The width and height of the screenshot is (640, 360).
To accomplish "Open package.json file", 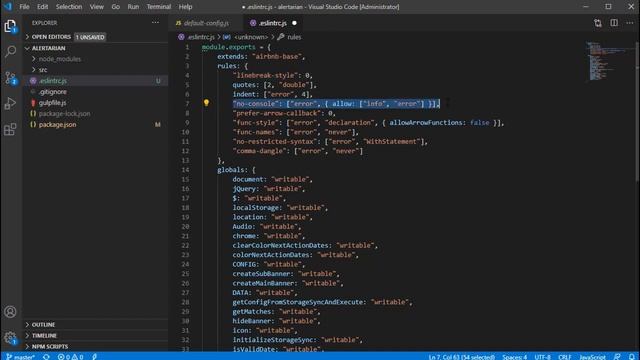I will pyautogui.click(x=95, y=124).
